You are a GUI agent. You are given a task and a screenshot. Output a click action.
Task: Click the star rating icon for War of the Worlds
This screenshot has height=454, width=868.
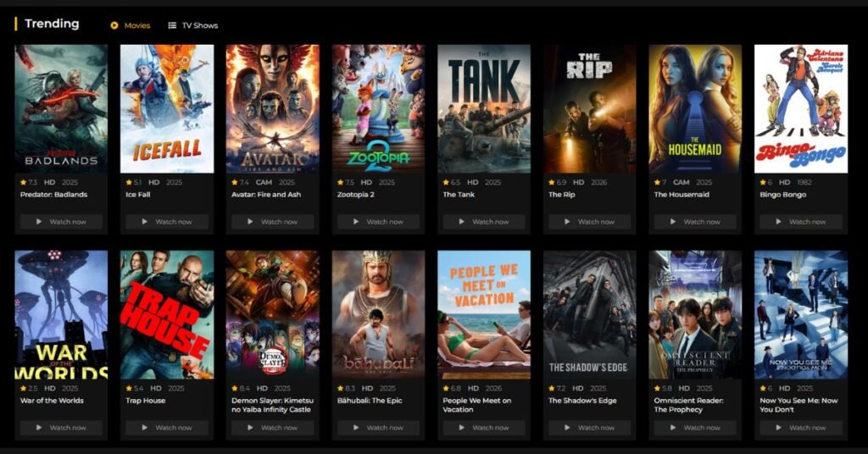click(x=23, y=388)
